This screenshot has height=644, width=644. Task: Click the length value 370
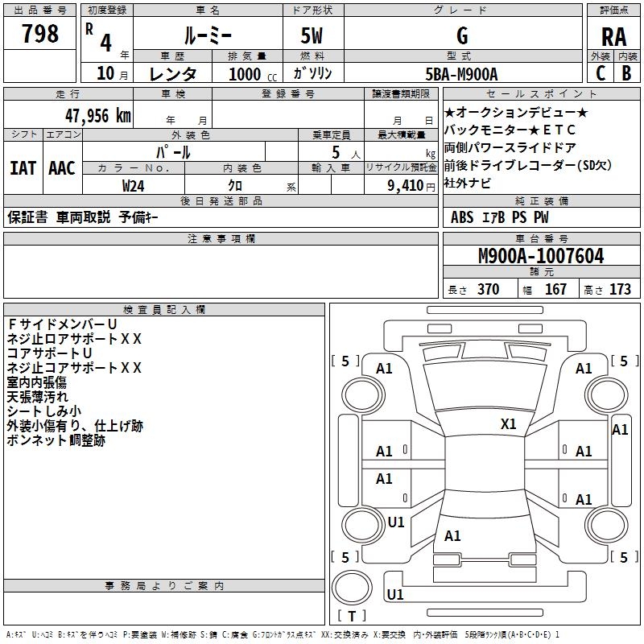[488, 289]
